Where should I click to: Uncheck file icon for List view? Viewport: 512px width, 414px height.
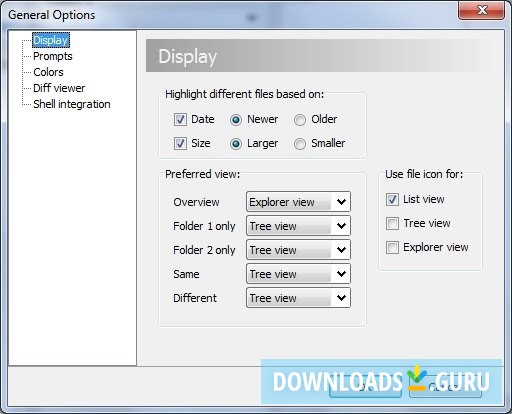(x=392, y=199)
